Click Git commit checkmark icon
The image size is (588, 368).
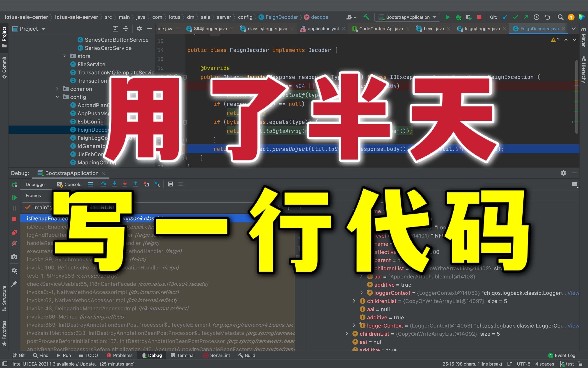515,17
